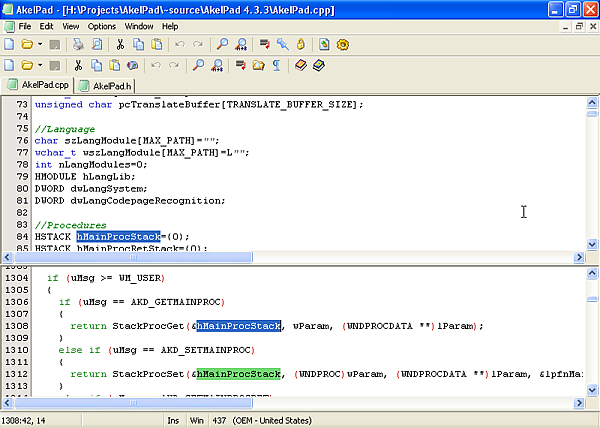Click lower pane horizontal scrollbar thumb
Screen dimensions: 600x428
pyautogui.click(x=133, y=403)
